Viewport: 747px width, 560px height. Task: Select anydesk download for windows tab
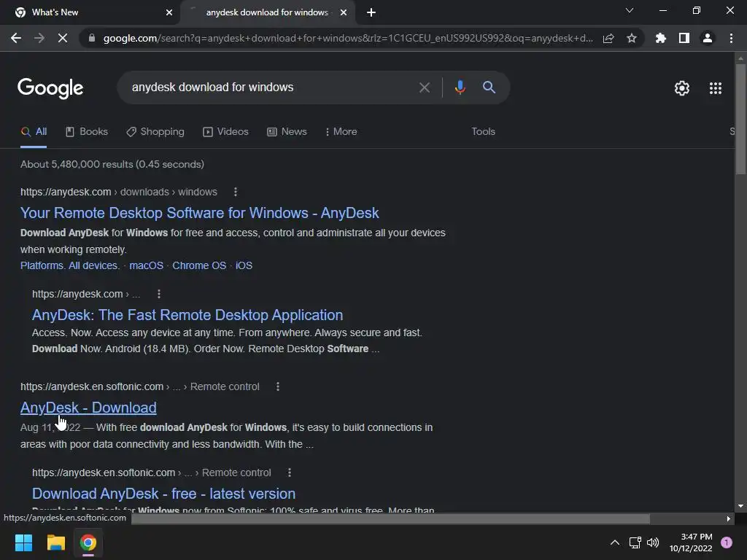click(267, 12)
